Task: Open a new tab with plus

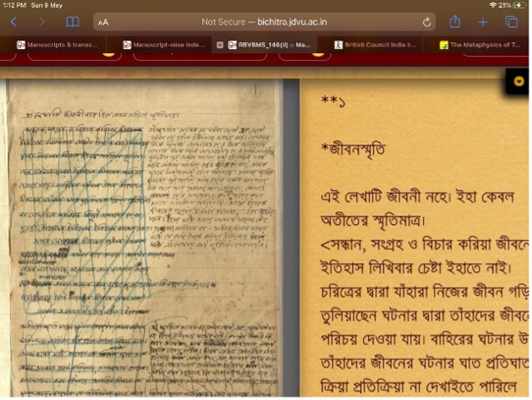Action: pos(483,22)
